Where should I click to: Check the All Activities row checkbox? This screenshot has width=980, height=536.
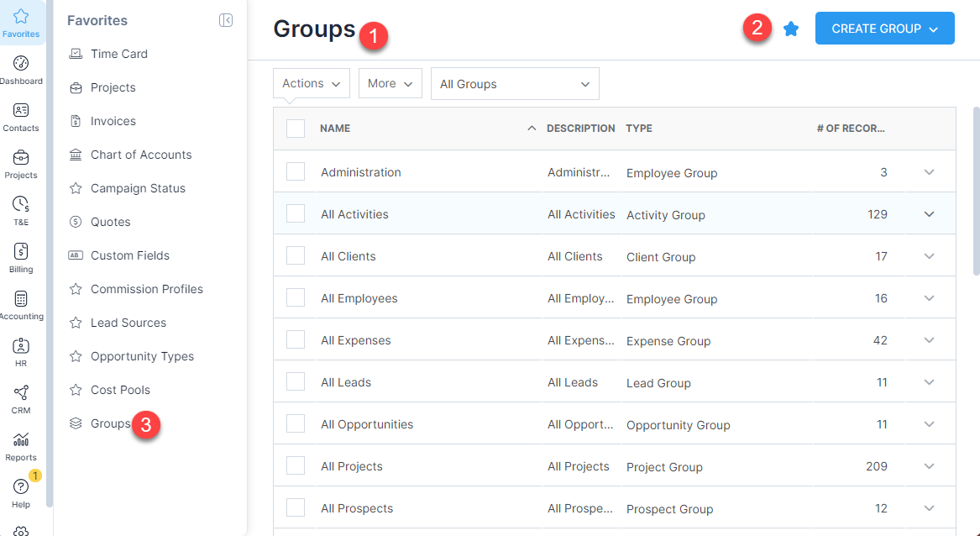296,213
